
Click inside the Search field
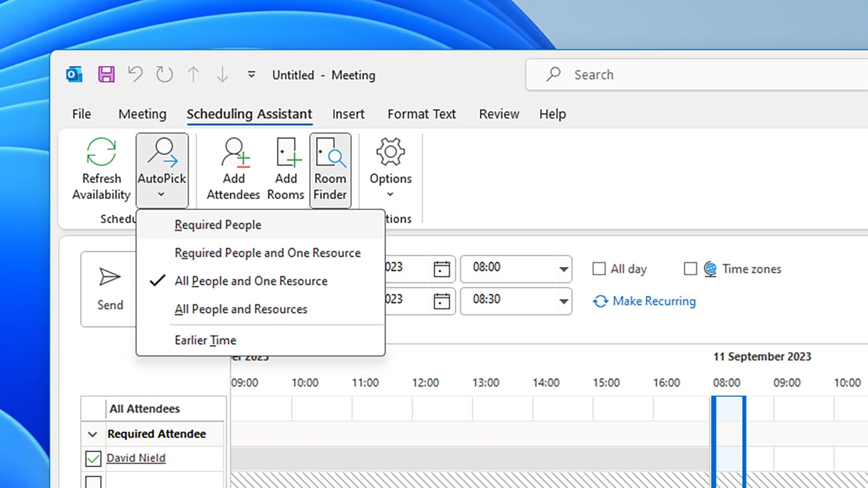point(651,74)
